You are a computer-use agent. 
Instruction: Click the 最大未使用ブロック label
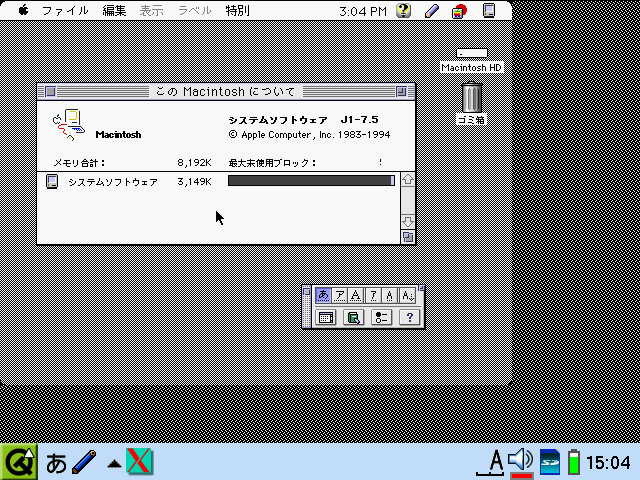coord(272,163)
